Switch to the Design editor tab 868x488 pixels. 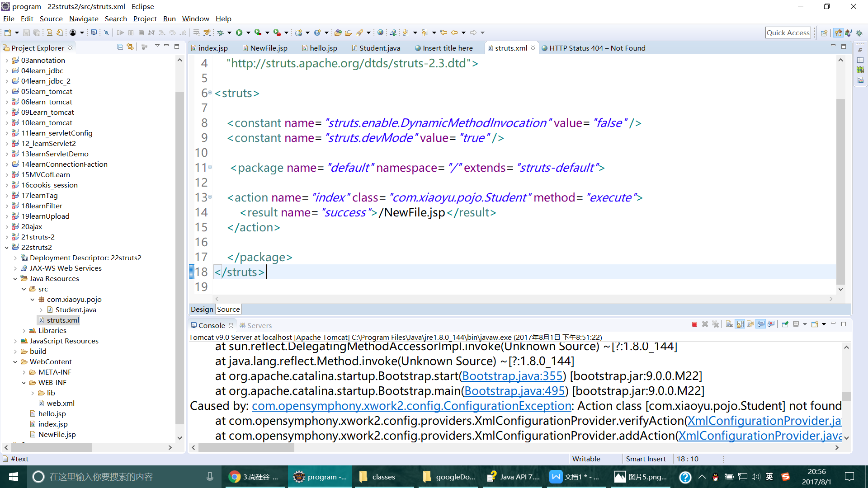[202, 309]
